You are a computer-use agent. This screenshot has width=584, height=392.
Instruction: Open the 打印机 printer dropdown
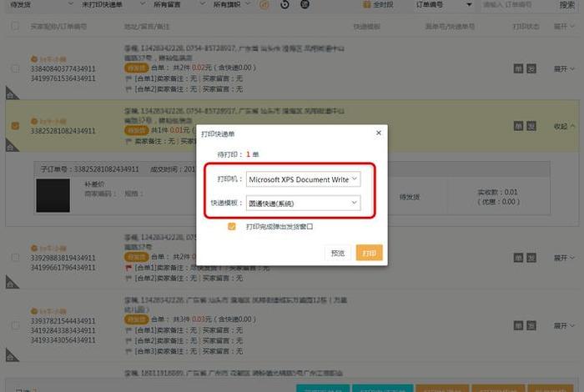click(303, 179)
